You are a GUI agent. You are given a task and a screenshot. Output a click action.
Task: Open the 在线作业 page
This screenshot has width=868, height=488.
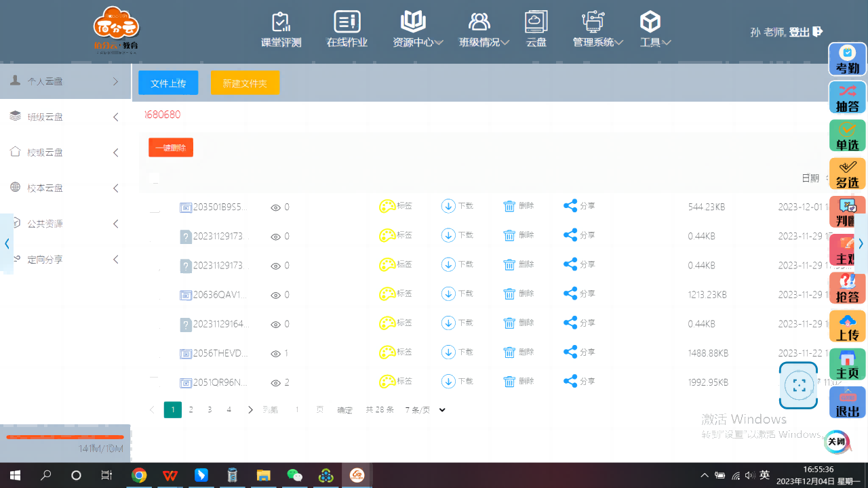[347, 30]
